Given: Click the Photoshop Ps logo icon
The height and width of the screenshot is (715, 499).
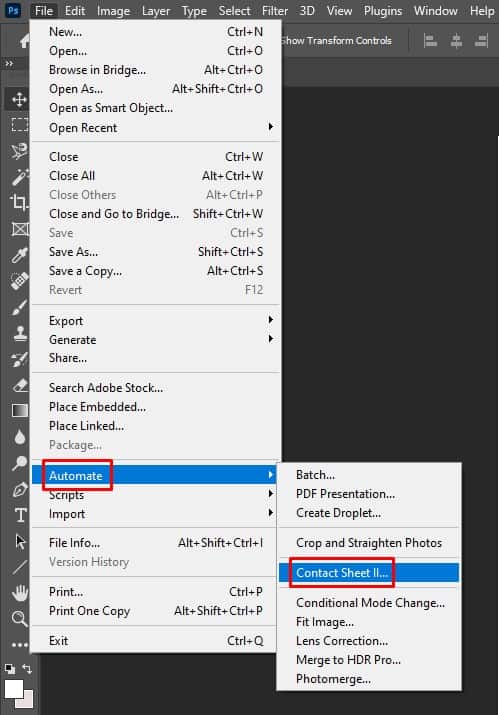Looking at the screenshot, I should [13, 10].
